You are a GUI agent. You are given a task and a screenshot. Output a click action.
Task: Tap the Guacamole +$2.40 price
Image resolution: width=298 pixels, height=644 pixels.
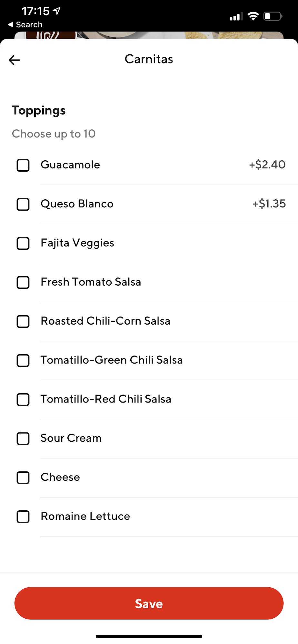(267, 165)
